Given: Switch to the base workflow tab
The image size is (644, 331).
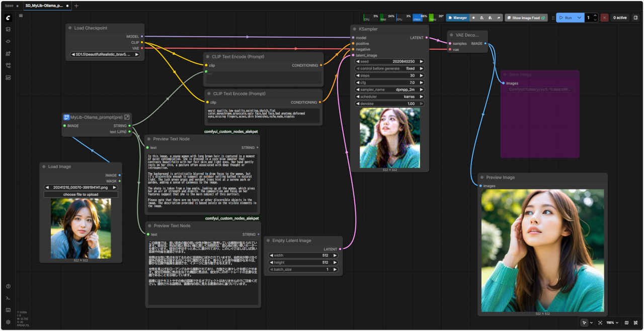Looking at the screenshot, I should [x=10, y=6].
